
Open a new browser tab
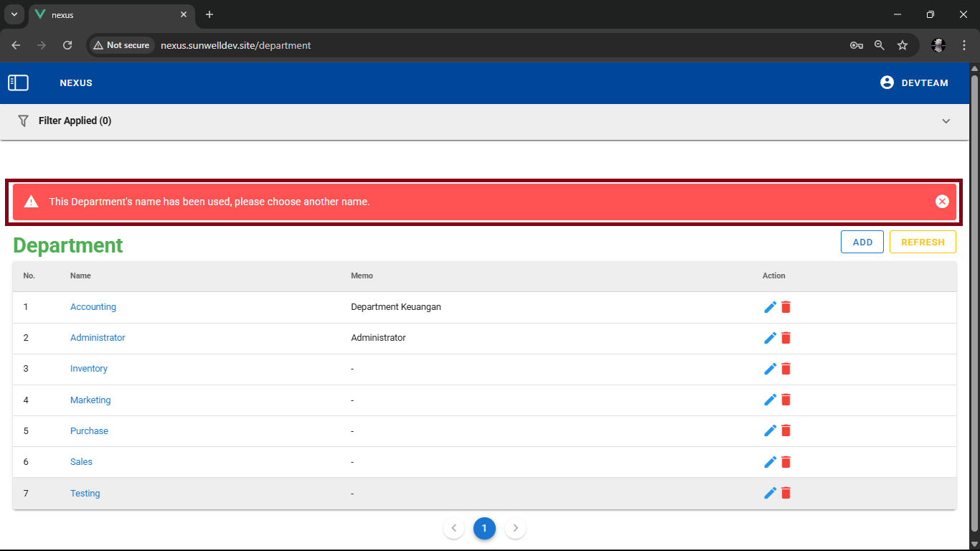point(209,14)
